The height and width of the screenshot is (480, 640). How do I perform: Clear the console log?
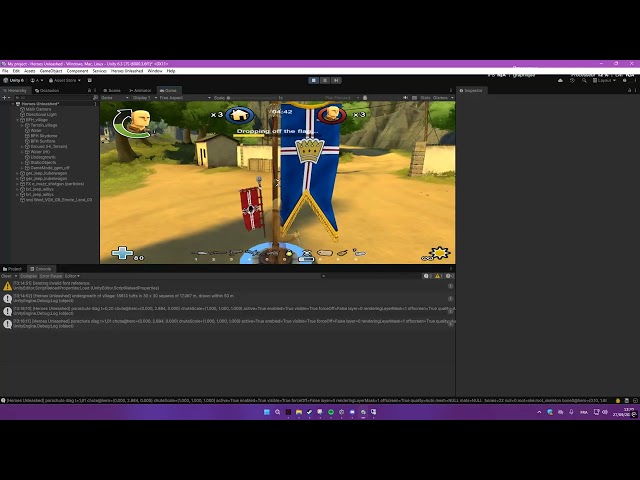(6, 276)
